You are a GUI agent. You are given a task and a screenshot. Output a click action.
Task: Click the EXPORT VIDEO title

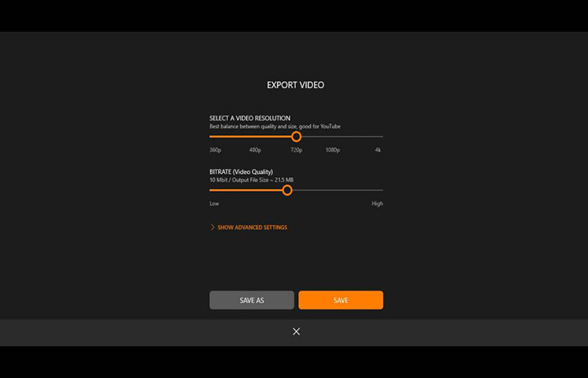pos(296,85)
